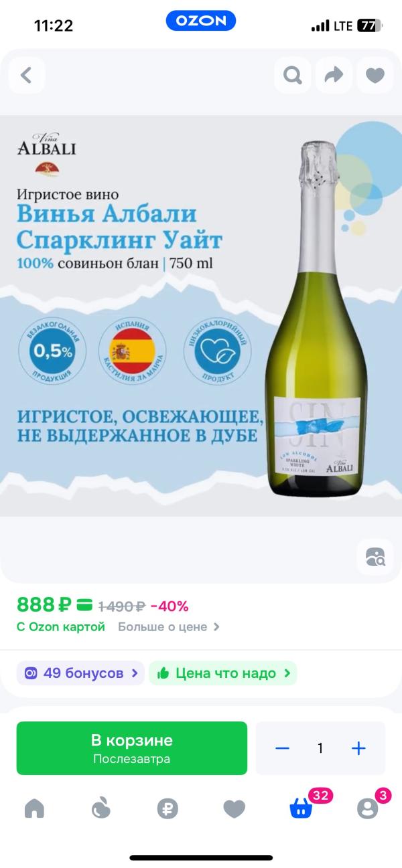Share product via arrow icon

coord(334,75)
